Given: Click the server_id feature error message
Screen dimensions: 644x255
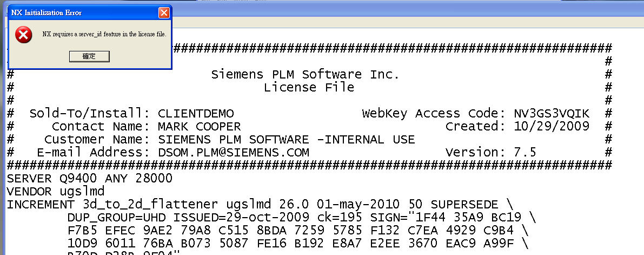Looking at the screenshot, I should [104, 35].
